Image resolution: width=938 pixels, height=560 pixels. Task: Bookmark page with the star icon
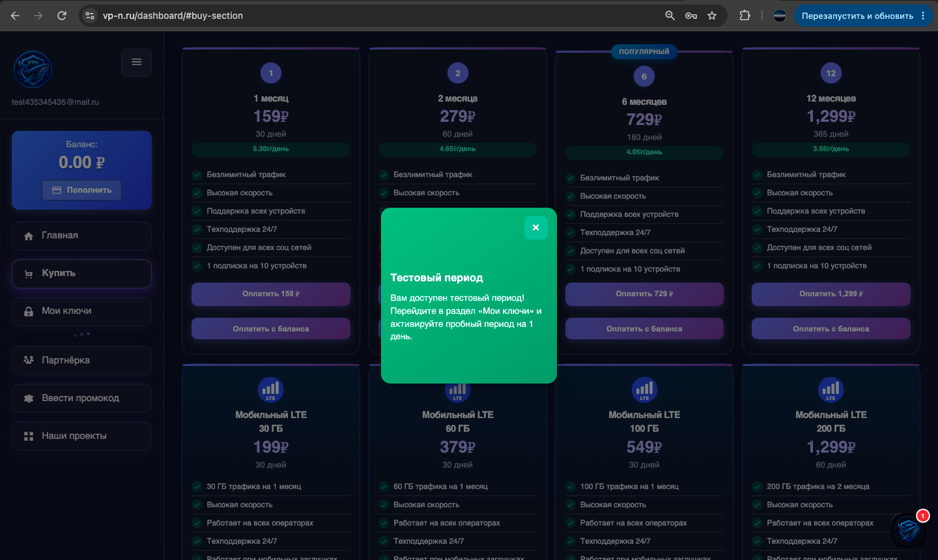(x=712, y=16)
